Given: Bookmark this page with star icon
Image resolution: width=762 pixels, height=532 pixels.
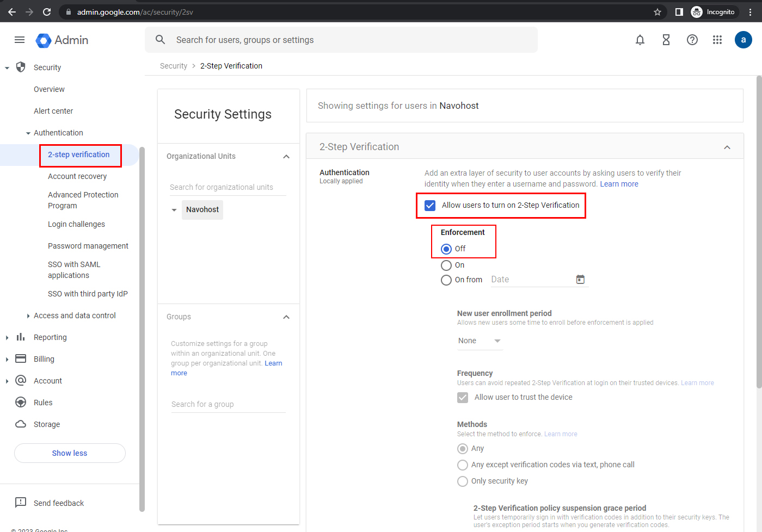Looking at the screenshot, I should tap(657, 12).
